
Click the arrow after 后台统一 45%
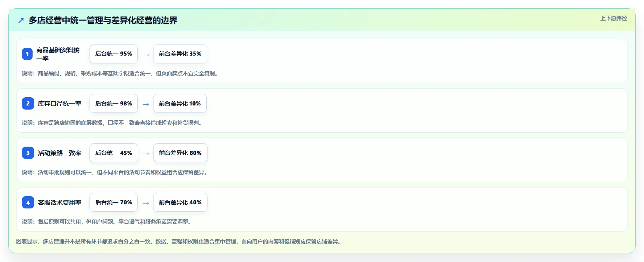tap(146, 153)
